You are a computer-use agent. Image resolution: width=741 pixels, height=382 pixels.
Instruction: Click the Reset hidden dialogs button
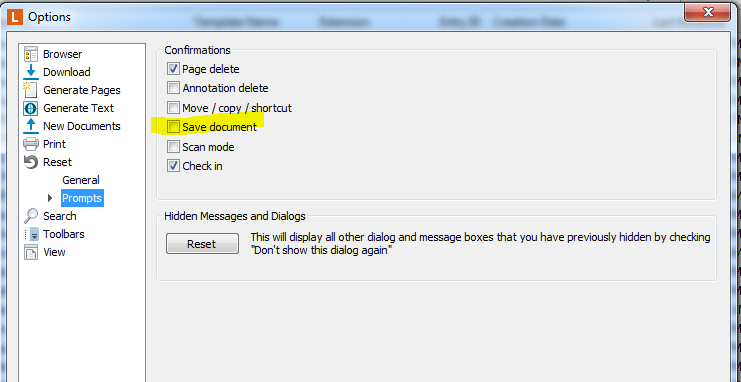tap(202, 244)
